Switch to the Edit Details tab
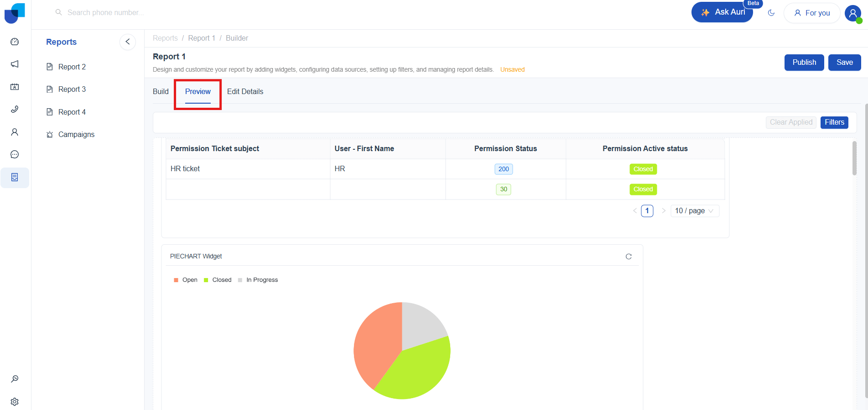 click(x=245, y=92)
